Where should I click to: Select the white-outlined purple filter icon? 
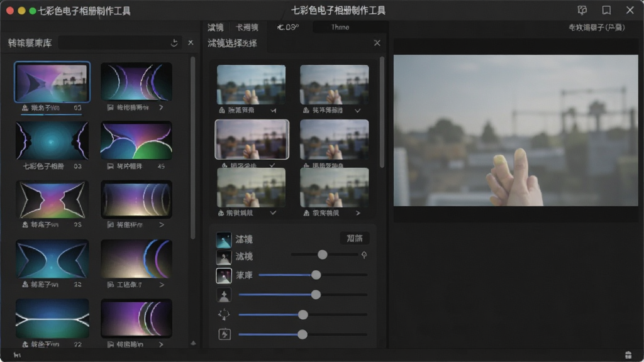coord(223,275)
